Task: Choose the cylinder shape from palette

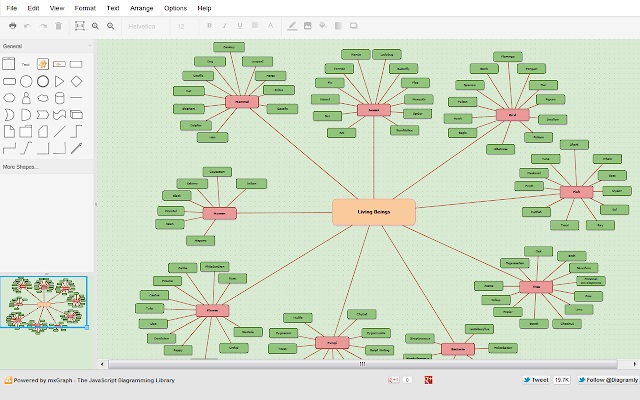Action: click(x=60, y=98)
